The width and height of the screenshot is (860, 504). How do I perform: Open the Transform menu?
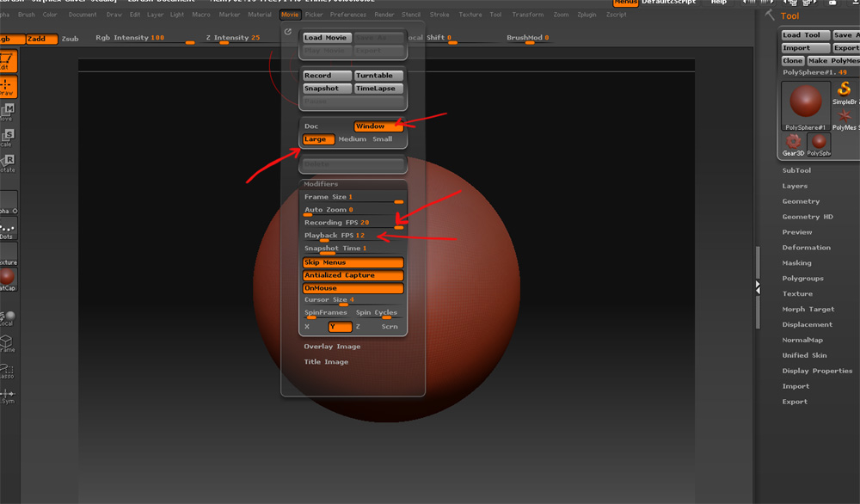(528, 15)
